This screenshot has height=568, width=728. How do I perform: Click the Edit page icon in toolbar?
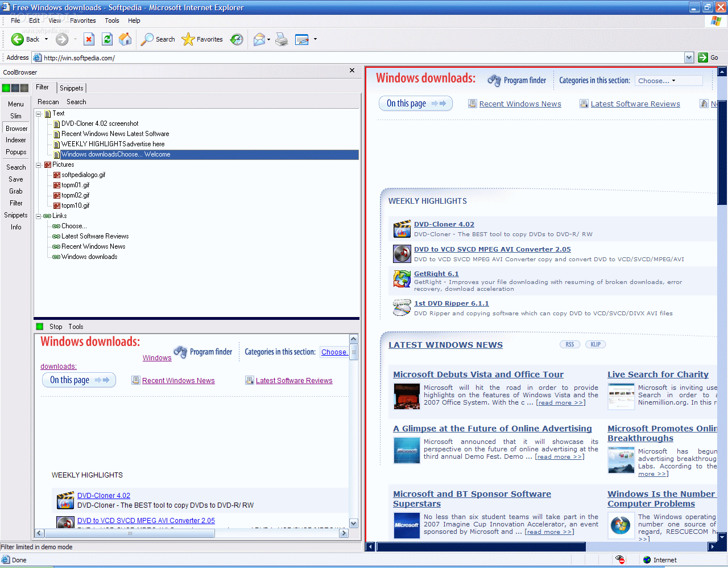302,39
